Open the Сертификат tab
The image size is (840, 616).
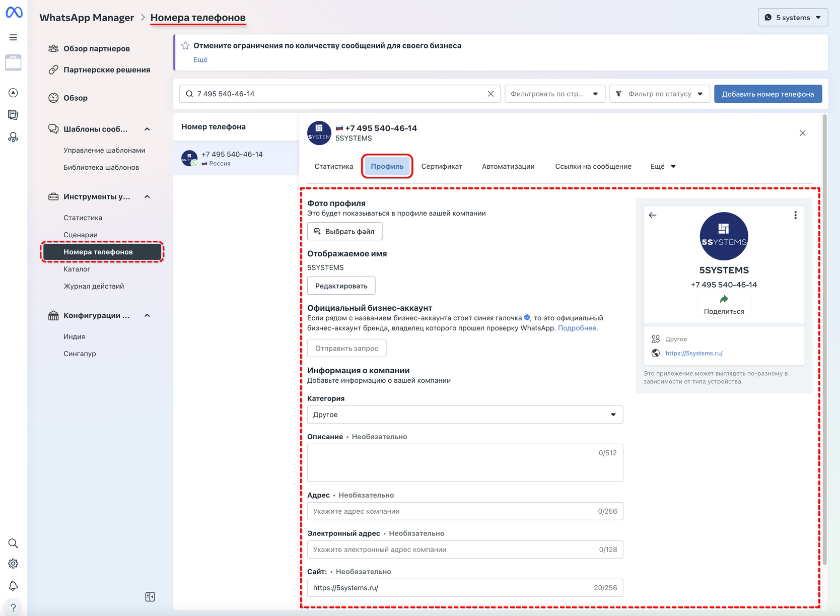pos(442,166)
